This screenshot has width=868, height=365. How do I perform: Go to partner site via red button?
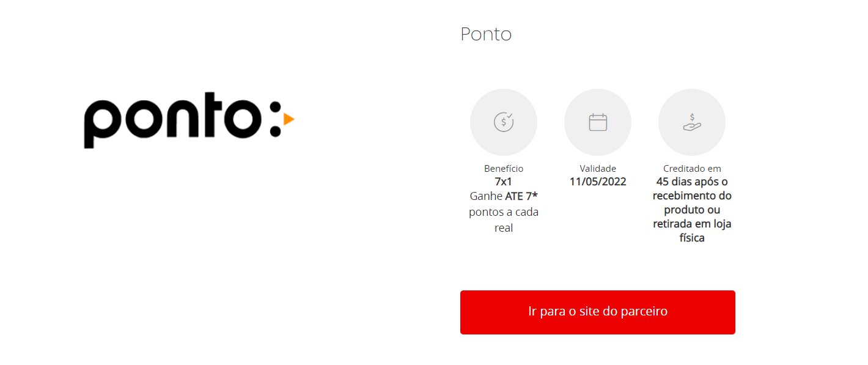pyautogui.click(x=598, y=312)
